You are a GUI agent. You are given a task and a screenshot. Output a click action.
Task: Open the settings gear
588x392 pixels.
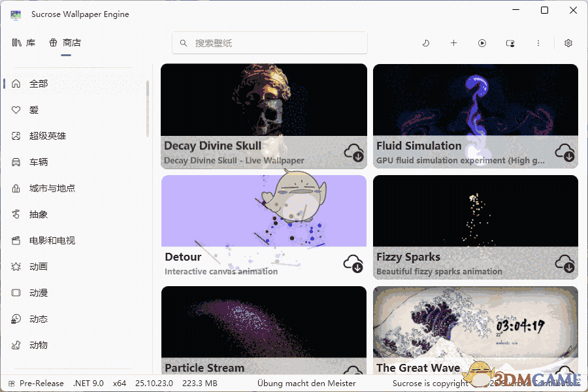click(568, 42)
